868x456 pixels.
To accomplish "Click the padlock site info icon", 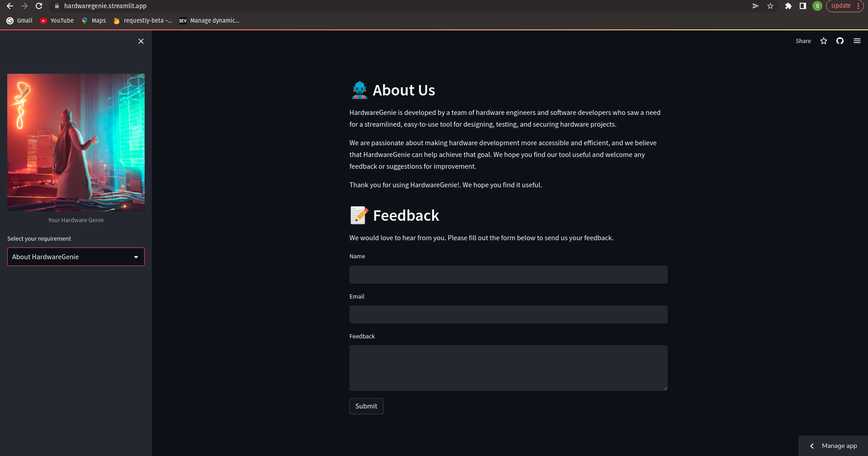I will pyautogui.click(x=57, y=6).
